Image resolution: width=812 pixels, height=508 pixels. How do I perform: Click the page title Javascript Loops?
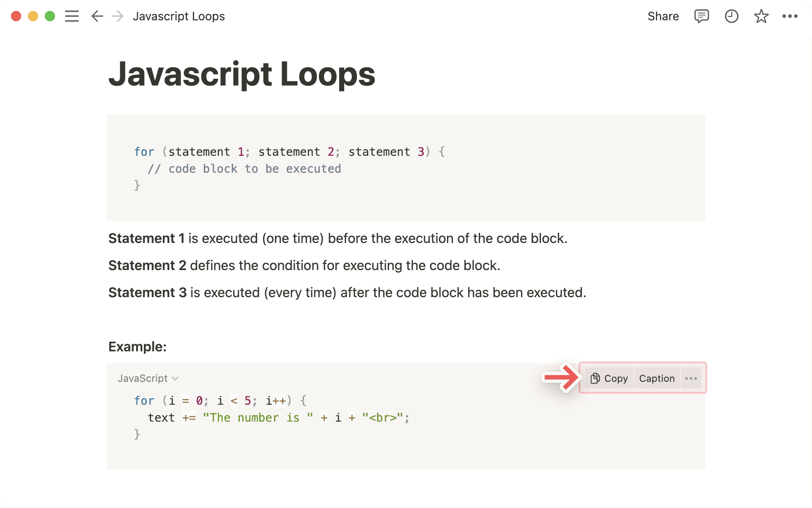point(241,74)
